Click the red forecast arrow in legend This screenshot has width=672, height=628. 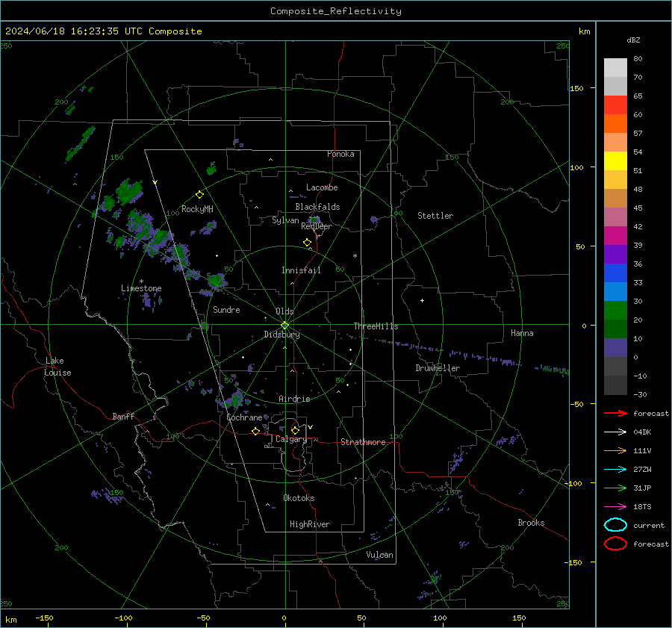tap(615, 413)
